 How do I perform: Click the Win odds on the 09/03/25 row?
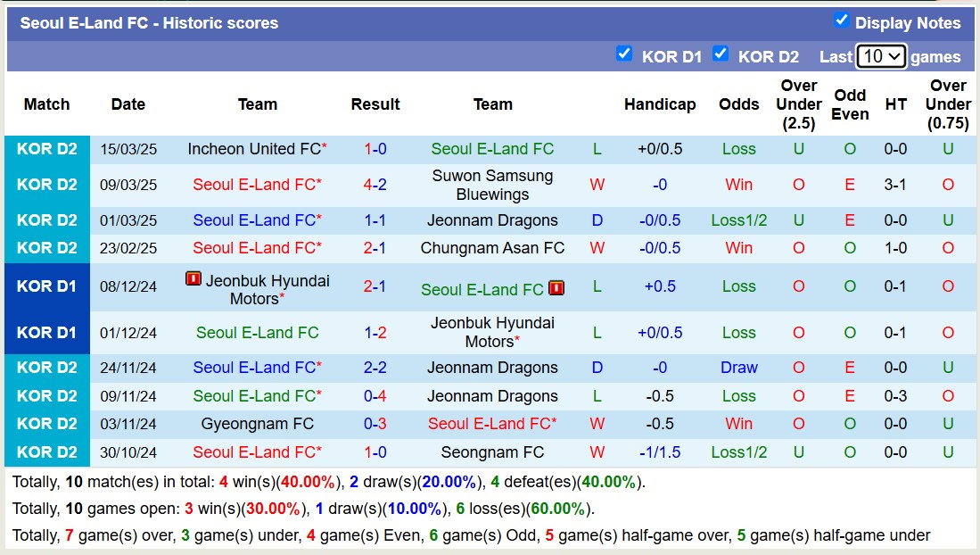[738, 185]
